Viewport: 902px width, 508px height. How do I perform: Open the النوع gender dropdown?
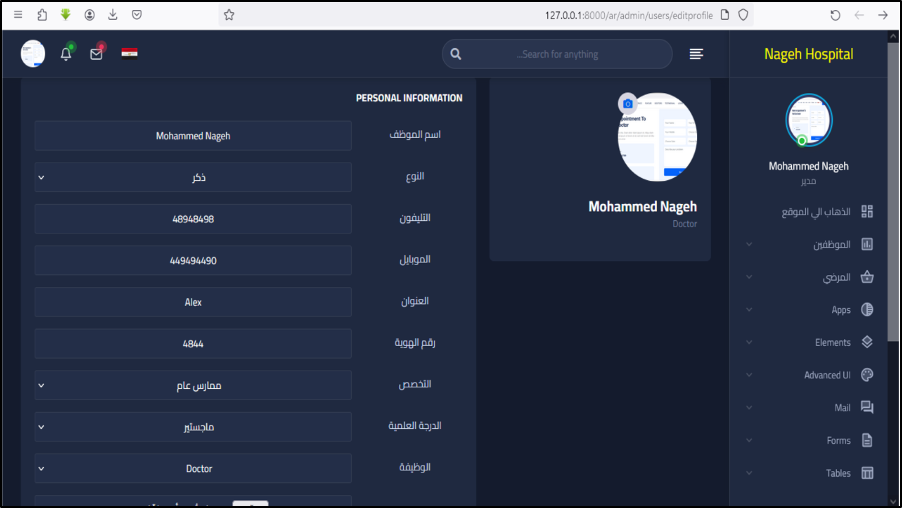click(193, 177)
